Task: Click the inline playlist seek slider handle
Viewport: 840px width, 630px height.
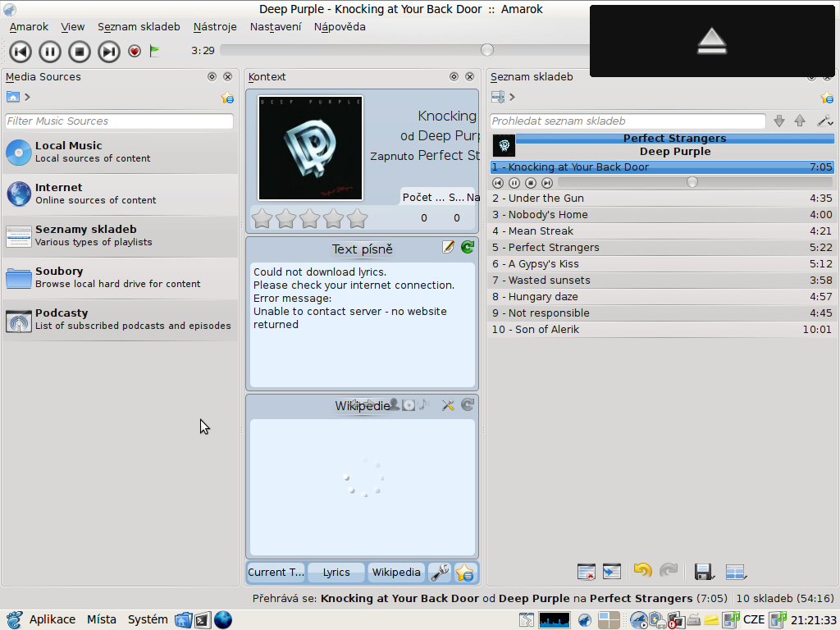Action: (692, 182)
